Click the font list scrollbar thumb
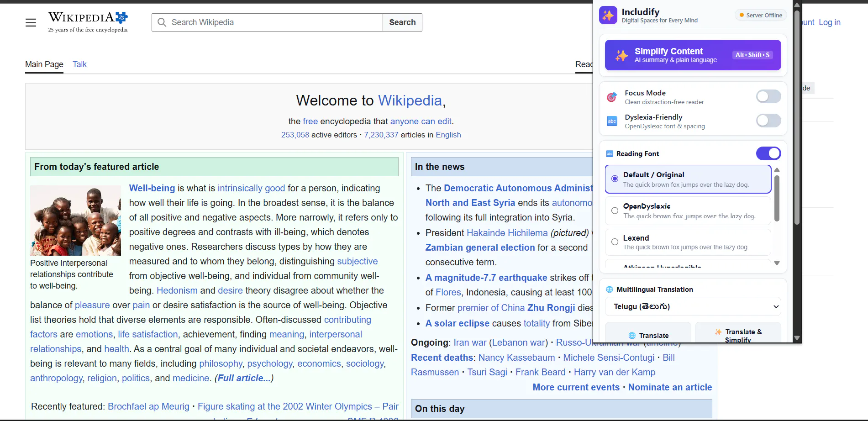 tap(777, 199)
